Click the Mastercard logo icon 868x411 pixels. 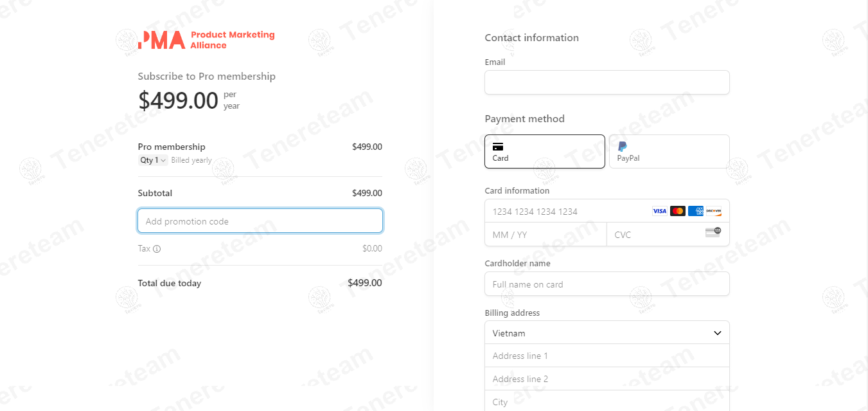(x=677, y=211)
